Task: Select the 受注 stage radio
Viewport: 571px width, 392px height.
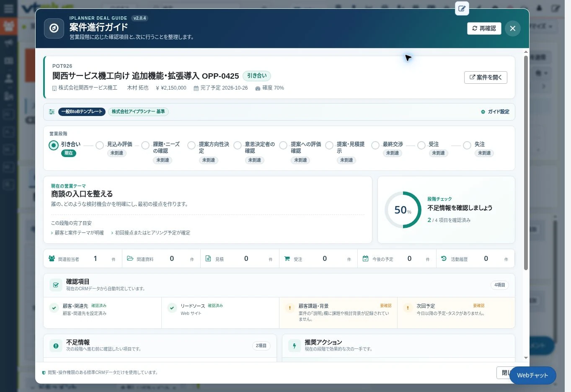Action: pos(421,145)
